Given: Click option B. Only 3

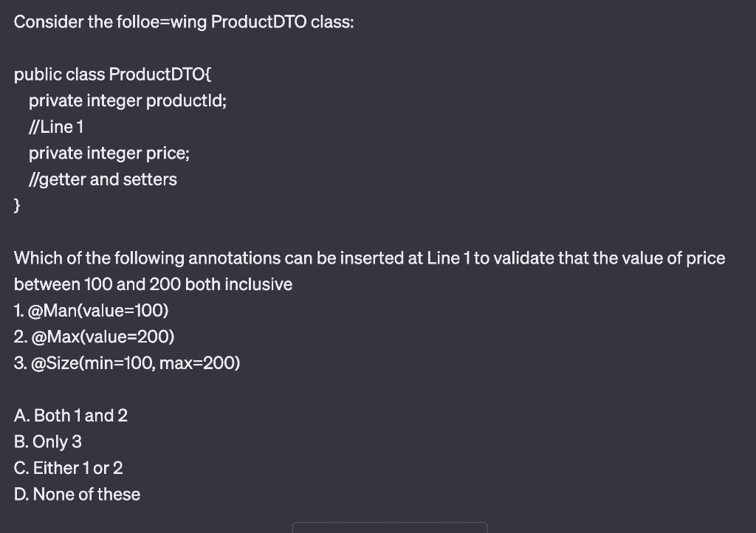Looking at the screenshot, I should [48, 442].
